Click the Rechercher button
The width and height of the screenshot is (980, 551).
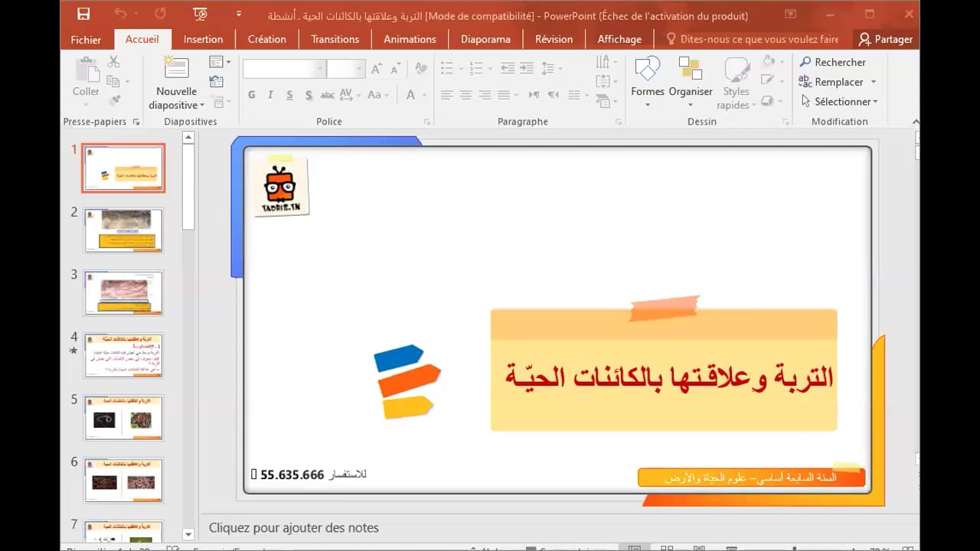pos(832,62)
